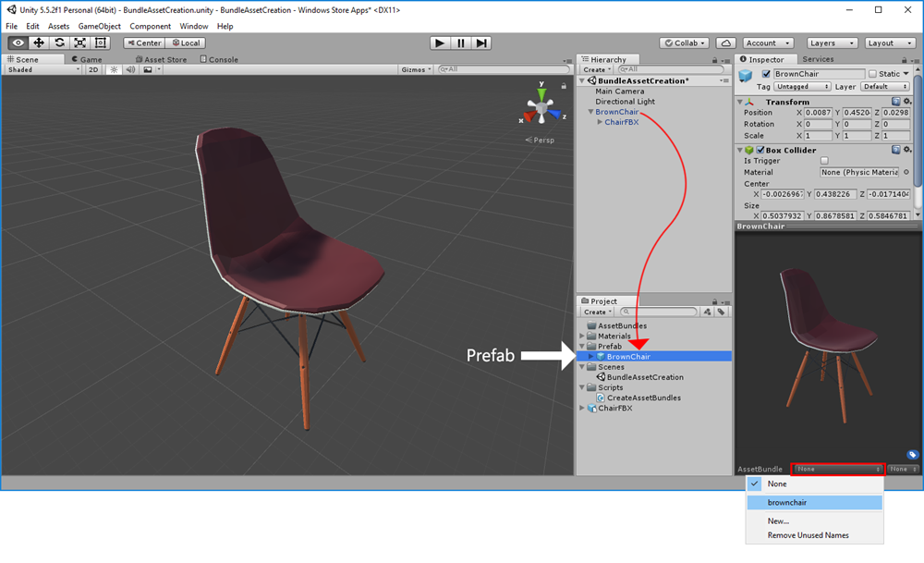
Task: Open the Layer Default dropdown
Action: click(884, 87)
